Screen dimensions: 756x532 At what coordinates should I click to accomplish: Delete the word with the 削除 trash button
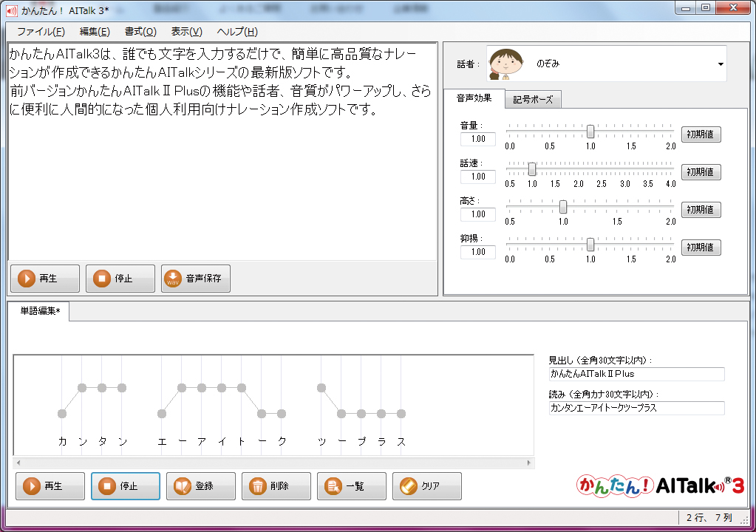pos(276,485)
